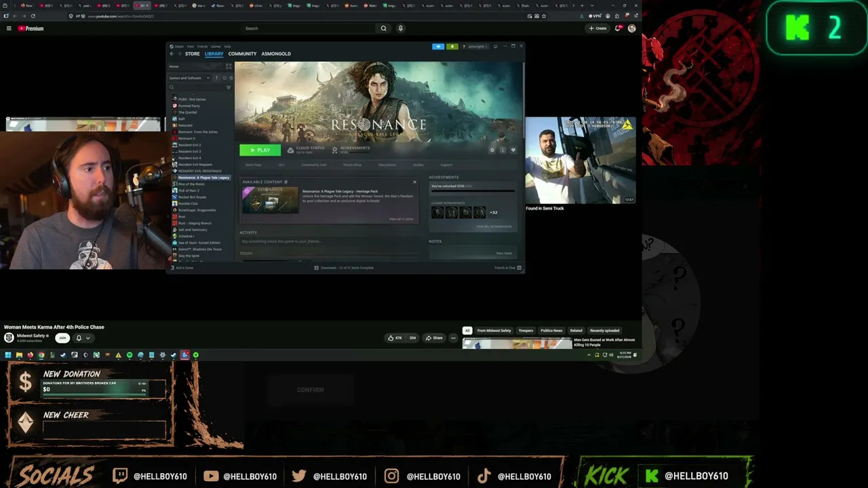Dismiss the Available Content panel
This screenshot has height=488, width=868.
pos(414,182)
